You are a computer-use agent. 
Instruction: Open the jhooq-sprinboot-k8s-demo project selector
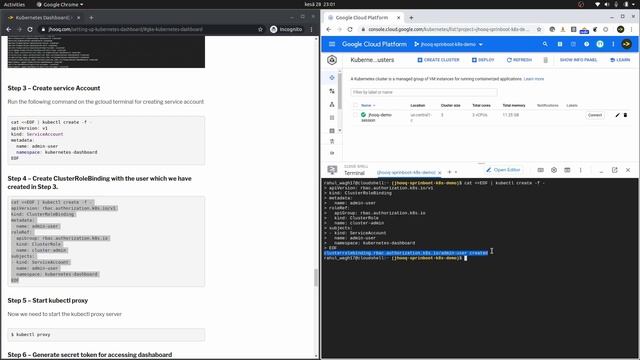[x=448, y=44]
